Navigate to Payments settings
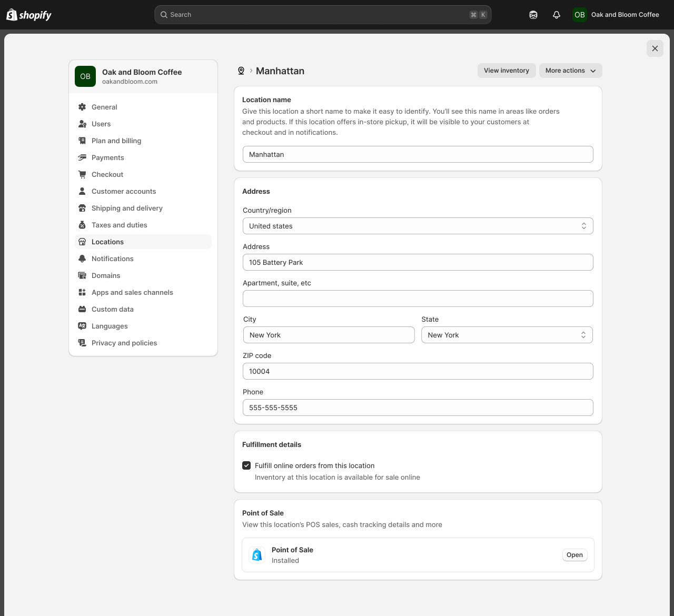Viewport: 674px width, 616px height. [x=143, y=157]
